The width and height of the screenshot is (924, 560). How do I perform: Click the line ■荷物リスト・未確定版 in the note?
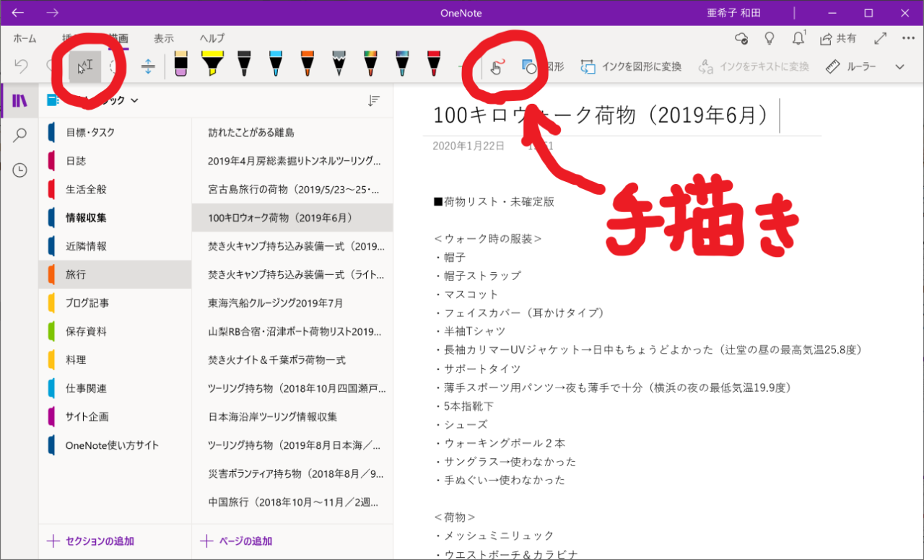tap(494, 202)
